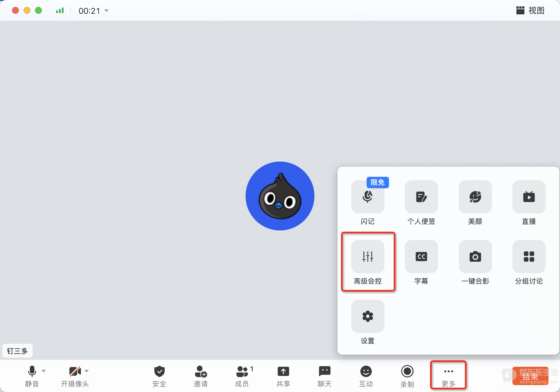
Task: Change layout via 视图 view button
Action: pos(530,11)
